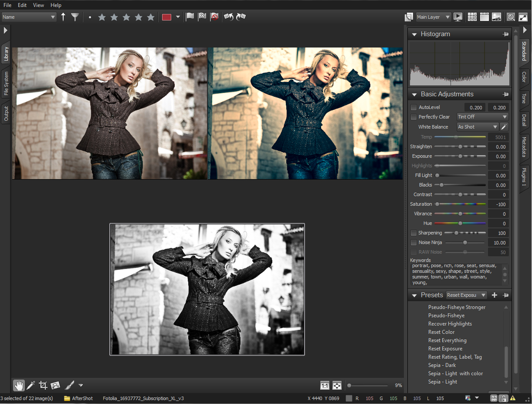Click the Exposure slider handle
Viewport: 532px width, 404px height.
pos(460,156)
